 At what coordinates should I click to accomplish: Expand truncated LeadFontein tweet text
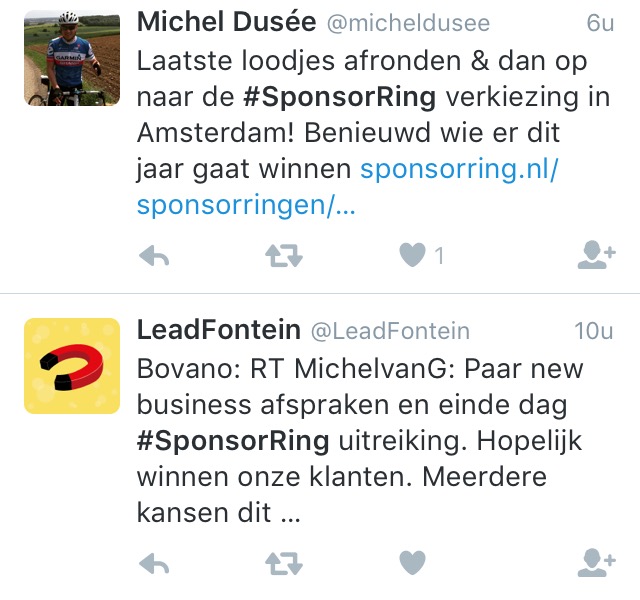pos(291,513)
